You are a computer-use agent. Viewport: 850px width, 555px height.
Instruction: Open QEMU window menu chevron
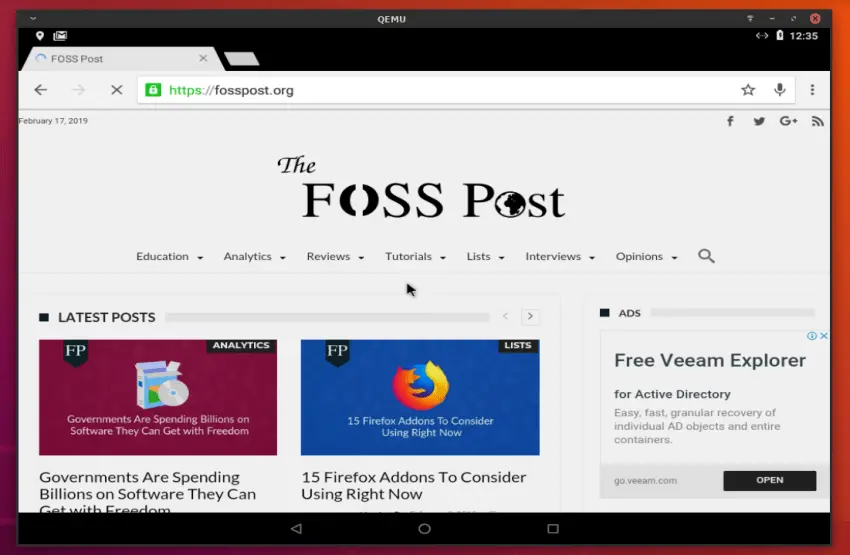pyautogui.click(x=33, y=18)
